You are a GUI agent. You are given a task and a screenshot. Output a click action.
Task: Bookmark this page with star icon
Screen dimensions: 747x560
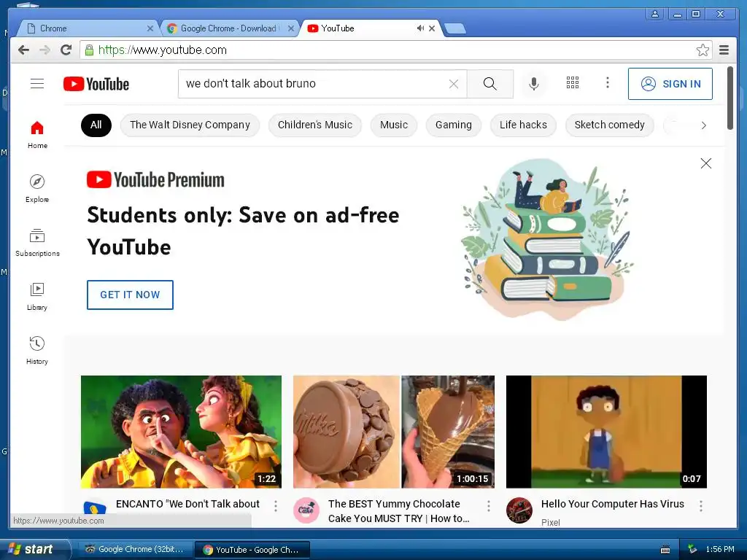click(703, 50)
